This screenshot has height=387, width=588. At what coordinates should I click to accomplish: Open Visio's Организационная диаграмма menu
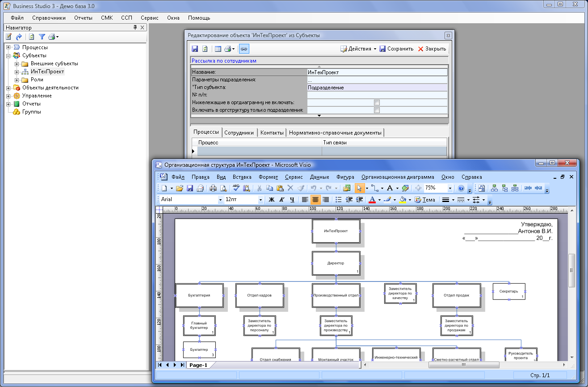[x=398, y=177]
